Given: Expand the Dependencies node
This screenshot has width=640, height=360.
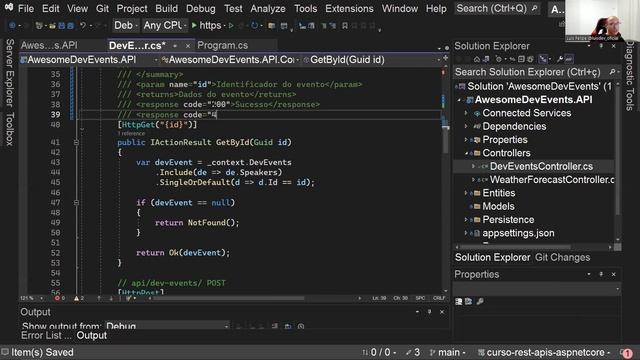Looking at the screenshot, I should tap(466, 127).
